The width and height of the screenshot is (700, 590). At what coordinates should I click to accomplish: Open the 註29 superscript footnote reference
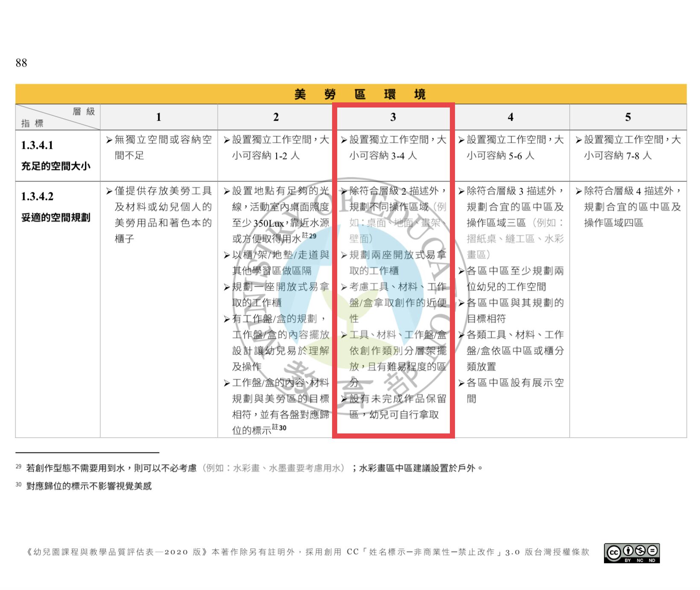[309, 236]
